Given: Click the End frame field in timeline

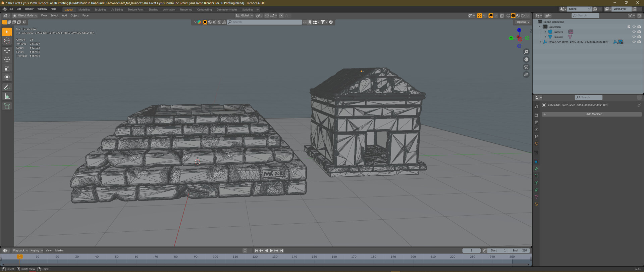Looking at the screenshot, I should coord(520,251).
